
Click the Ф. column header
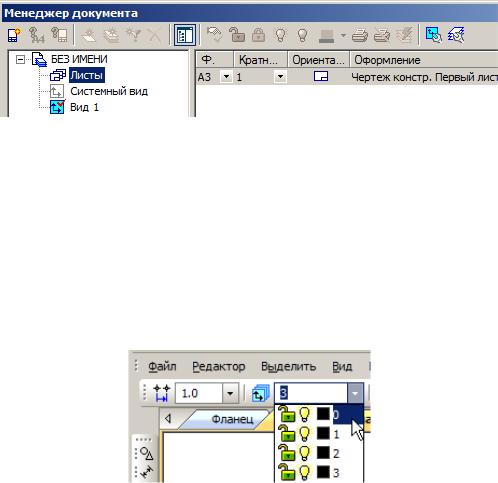(x=215, y=60)
